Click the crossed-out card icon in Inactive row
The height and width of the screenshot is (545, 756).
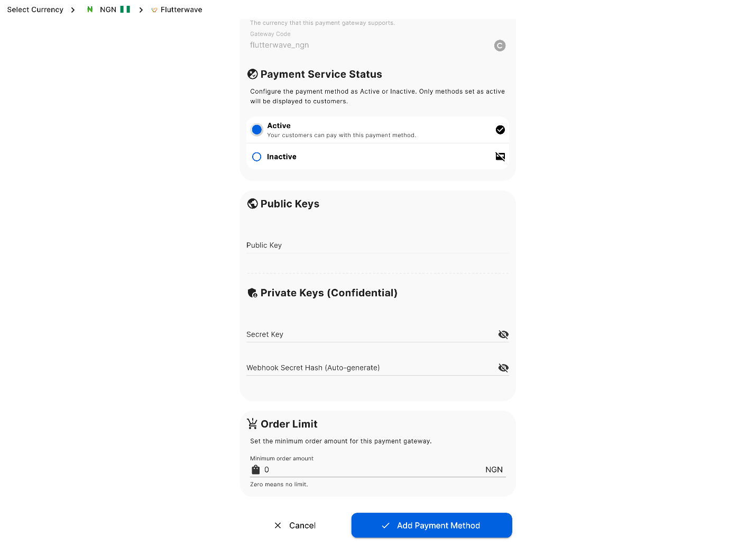500,157
